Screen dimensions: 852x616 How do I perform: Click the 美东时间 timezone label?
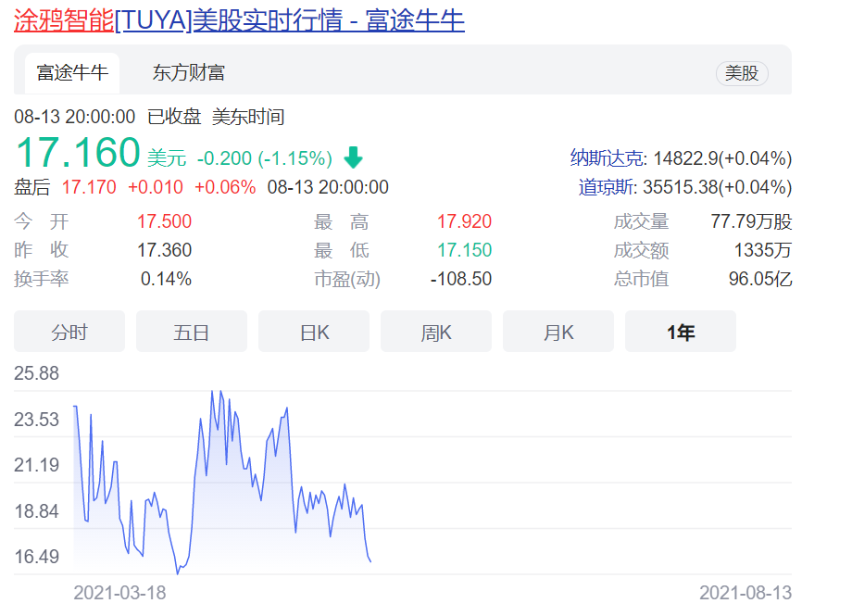coord(248,117)
